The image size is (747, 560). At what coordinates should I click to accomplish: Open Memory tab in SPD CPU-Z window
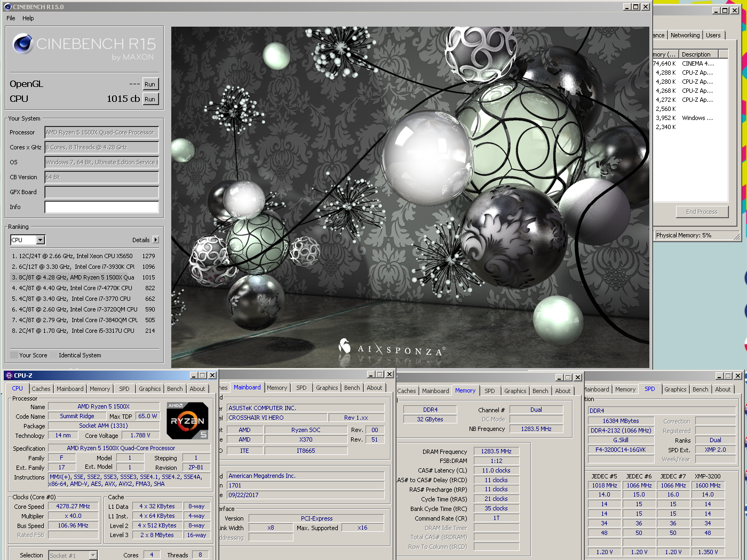click(625, 389)
